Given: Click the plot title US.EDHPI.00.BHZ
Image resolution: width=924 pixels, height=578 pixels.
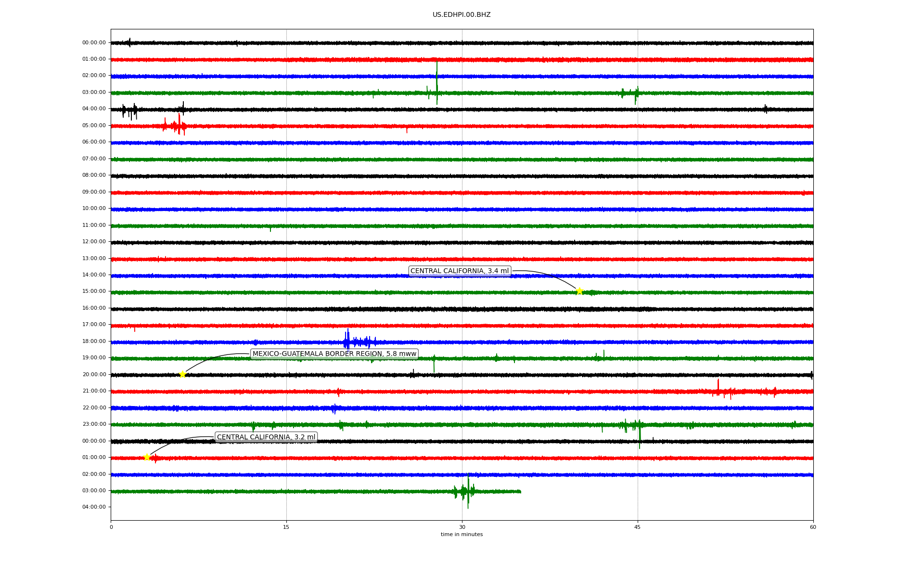Looking at the screenshot, I should [461, 15].
